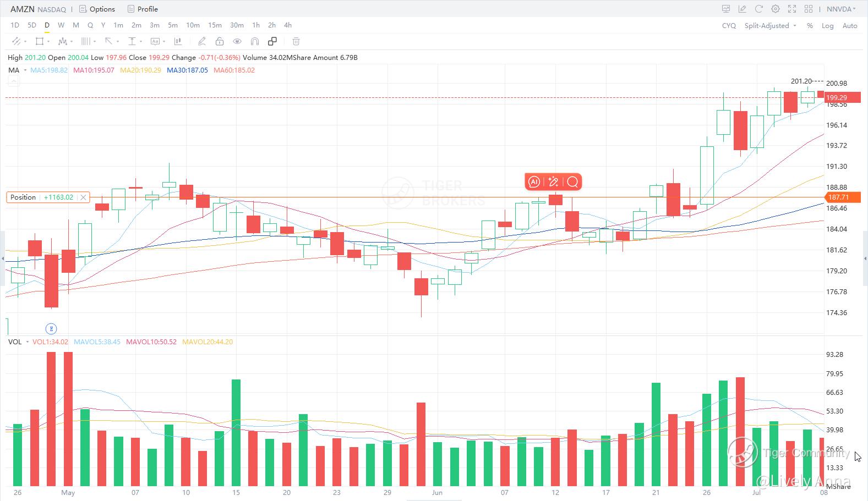Click the draw-on-chart pencil icon
This screenshot has height=501, width=868.
pos(743,9)
